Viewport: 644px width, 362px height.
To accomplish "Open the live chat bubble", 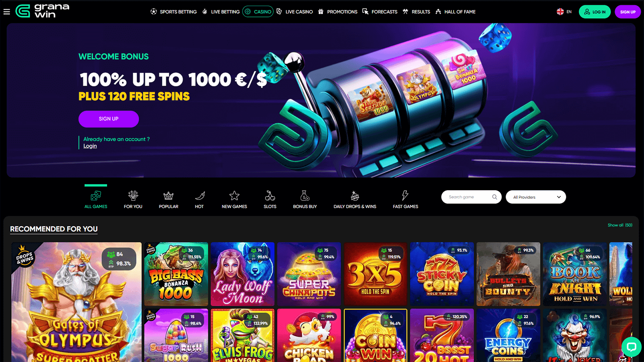I will tap(631, 346).
